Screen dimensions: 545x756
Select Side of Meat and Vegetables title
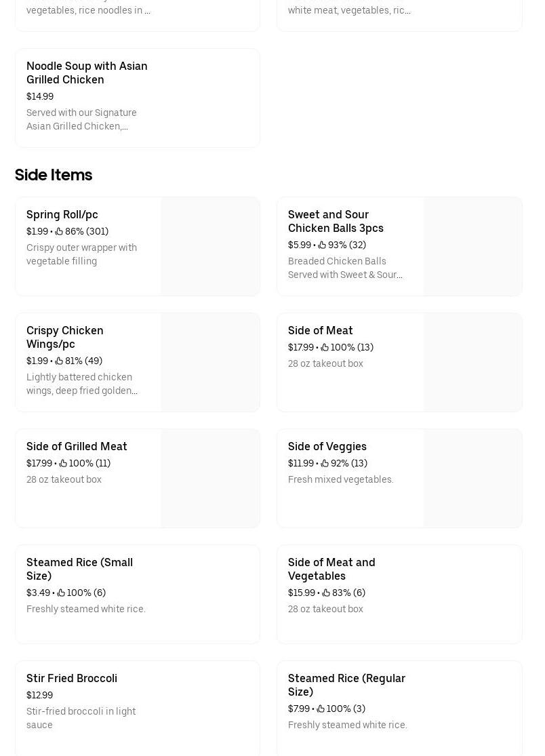[331, 569]
